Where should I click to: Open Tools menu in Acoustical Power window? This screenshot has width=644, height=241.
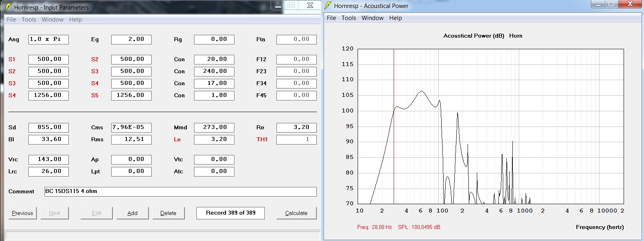[349, 18]
